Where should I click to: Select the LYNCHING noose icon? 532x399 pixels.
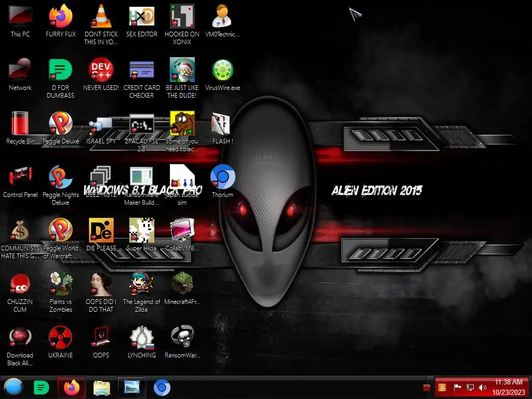point(142,342)
